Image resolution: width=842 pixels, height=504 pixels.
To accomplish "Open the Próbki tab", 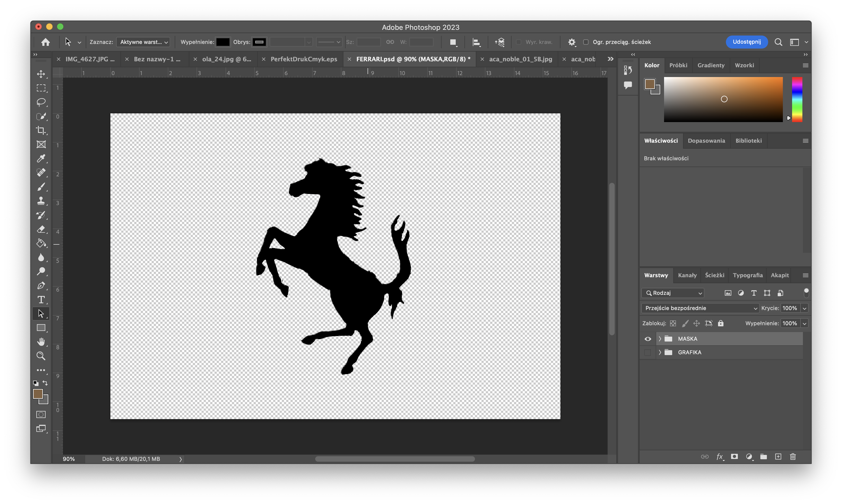I will pyautogui.click(x=678, y=65).
